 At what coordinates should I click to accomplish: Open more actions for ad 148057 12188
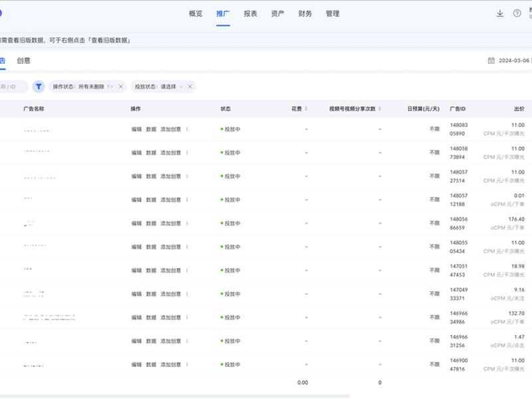tap(187, 200)
